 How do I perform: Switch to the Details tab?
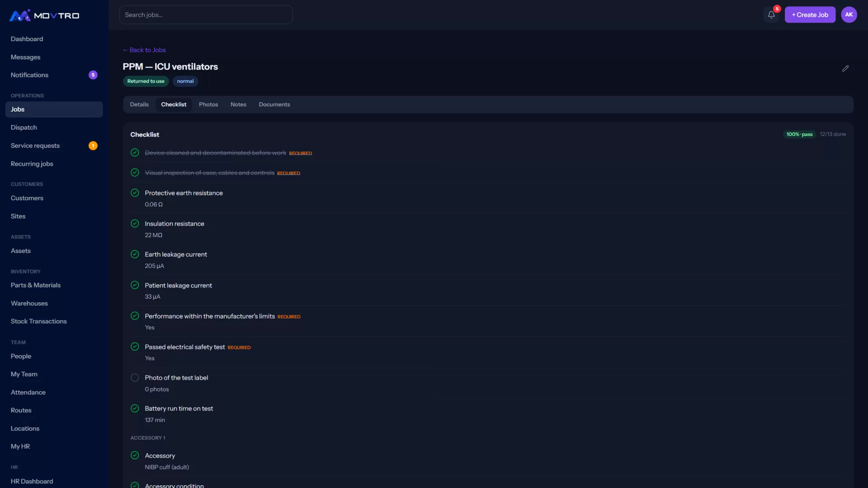(x=139, y=104)
